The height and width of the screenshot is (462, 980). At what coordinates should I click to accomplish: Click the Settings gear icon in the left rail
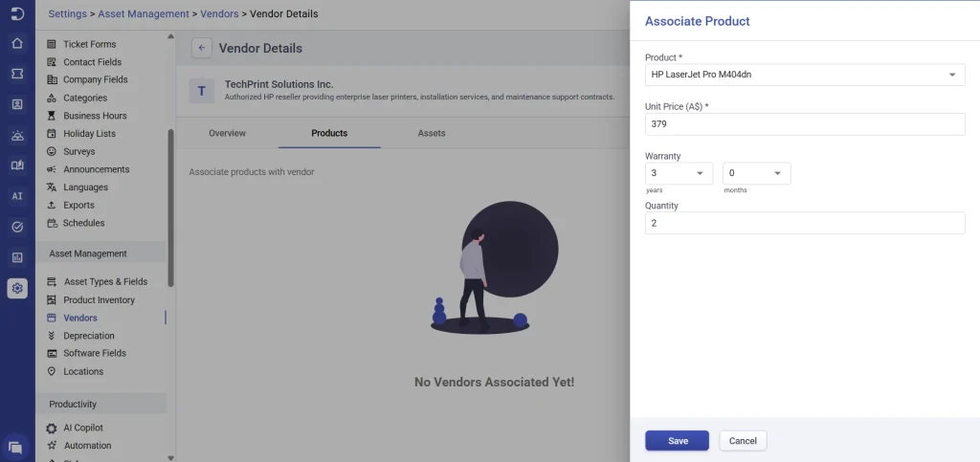pos(17,288)
